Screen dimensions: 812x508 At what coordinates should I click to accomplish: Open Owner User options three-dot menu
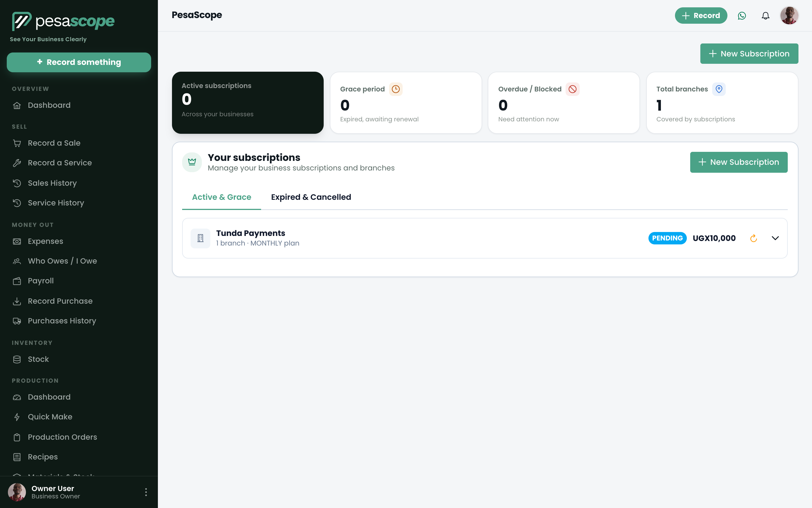(x=145, y=492)
